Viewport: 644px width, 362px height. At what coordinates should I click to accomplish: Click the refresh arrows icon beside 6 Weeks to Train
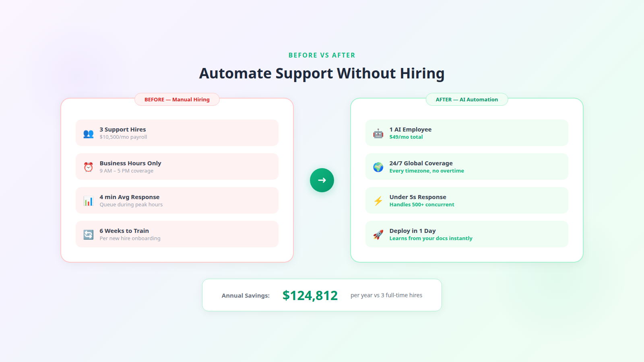tap(89, 234)
